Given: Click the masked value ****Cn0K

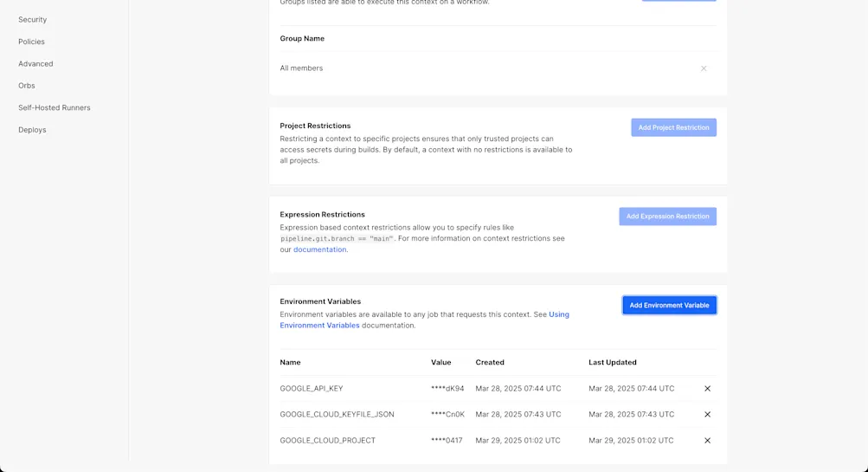Looking at the screenshot, I should (447, 414).
